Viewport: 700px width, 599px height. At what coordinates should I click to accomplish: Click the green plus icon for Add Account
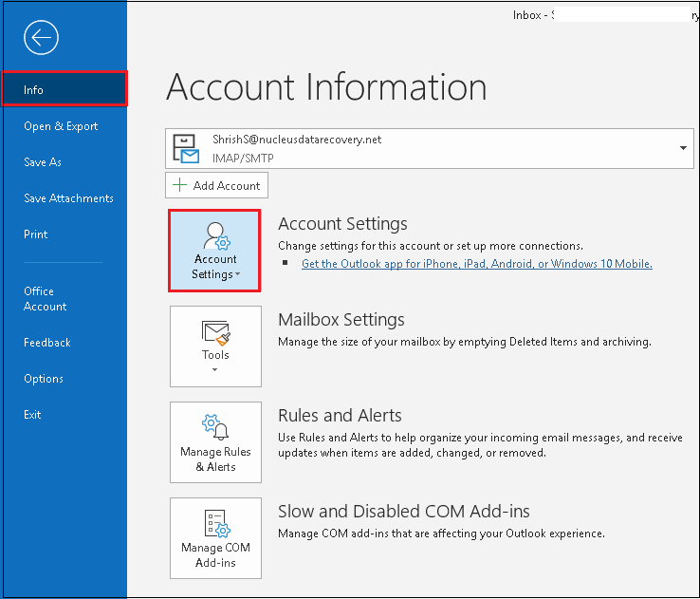click(x=179, y=185)
